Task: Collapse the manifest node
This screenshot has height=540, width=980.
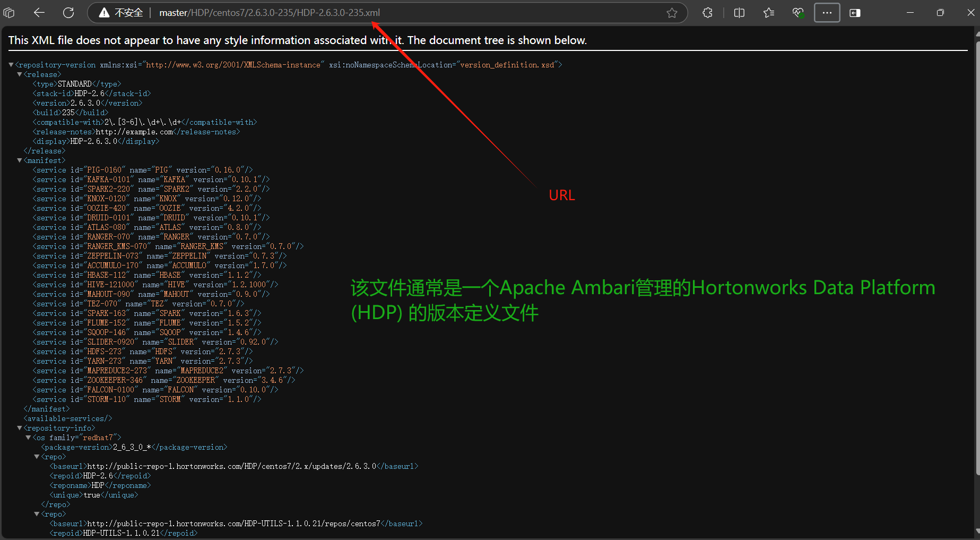Action: 20,160
